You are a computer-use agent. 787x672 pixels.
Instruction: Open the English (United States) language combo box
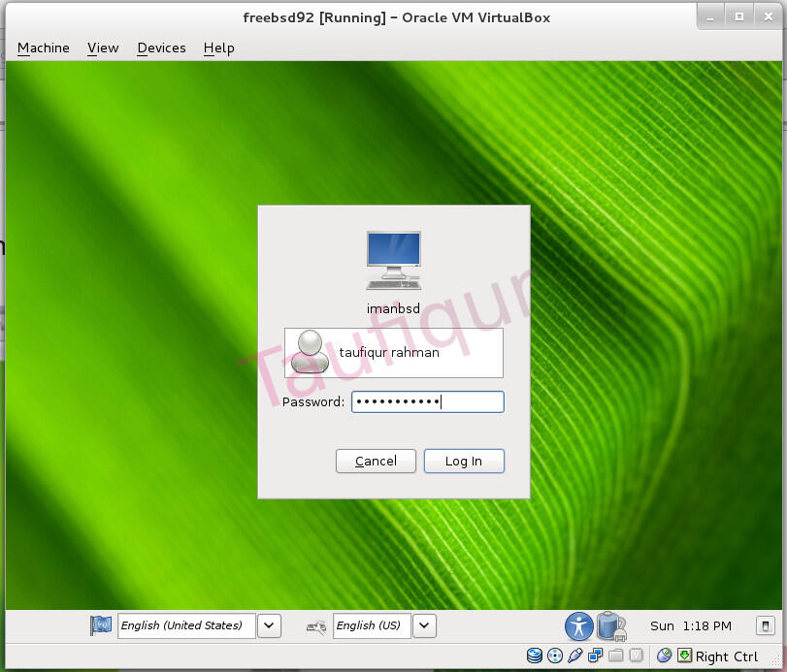coord(186,625)
